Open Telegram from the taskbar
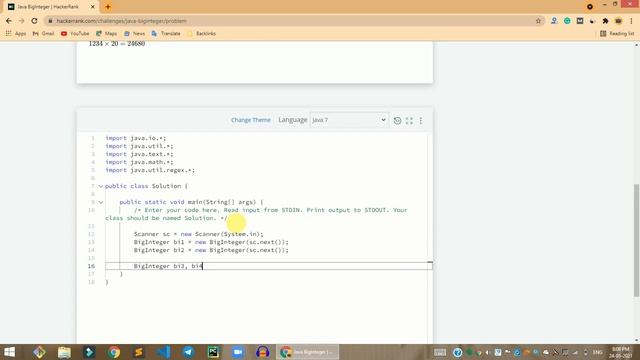Viewport: 640px width, 360px height. pyautogui.click(x=188, y=352)
